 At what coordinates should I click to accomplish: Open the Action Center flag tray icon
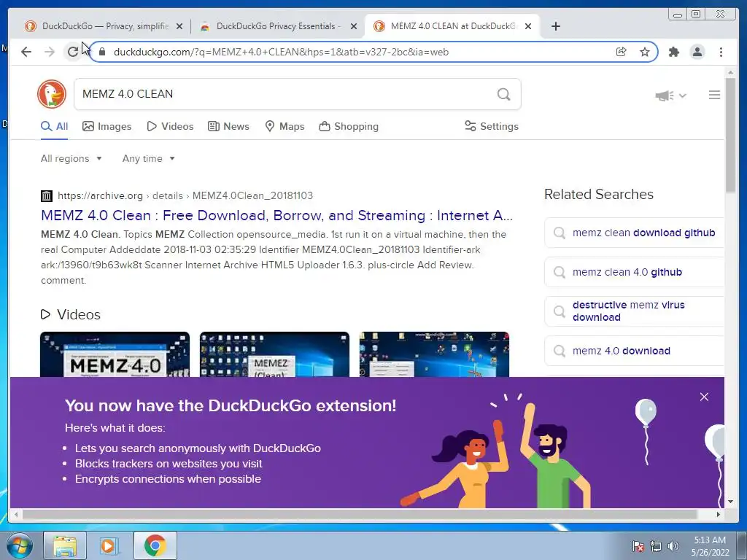click(x=638, y=546)
